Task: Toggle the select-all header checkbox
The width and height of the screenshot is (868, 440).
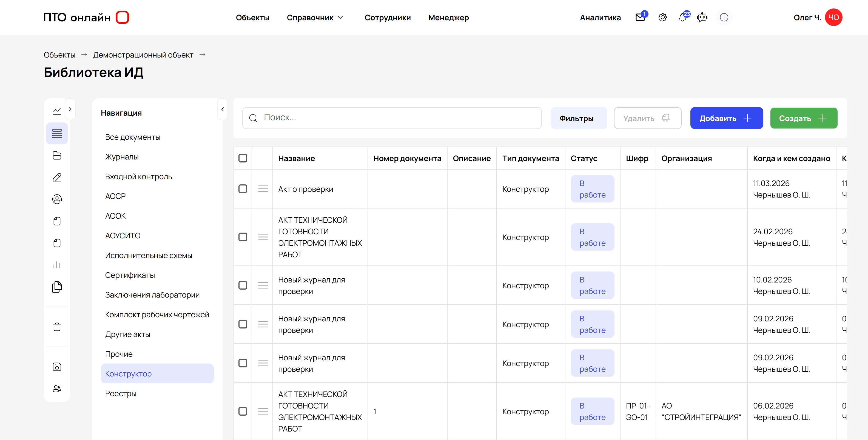Action: click(243, 158)
